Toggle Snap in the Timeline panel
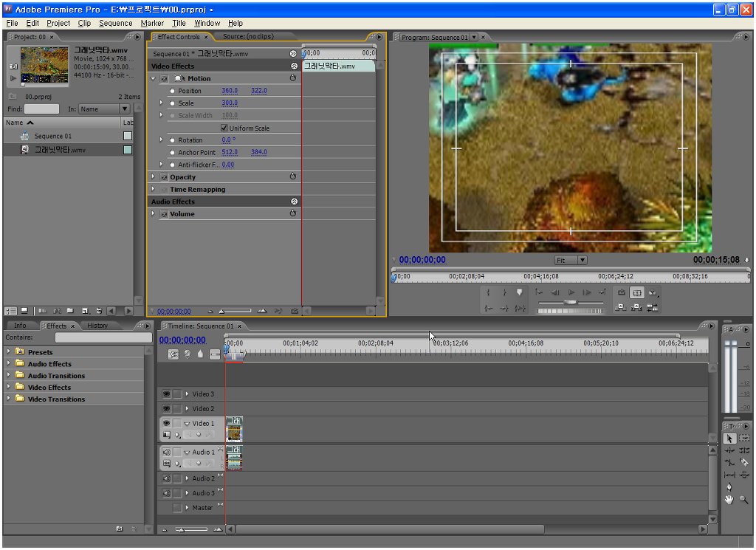756x550 pixels. [x=173, y=354]
